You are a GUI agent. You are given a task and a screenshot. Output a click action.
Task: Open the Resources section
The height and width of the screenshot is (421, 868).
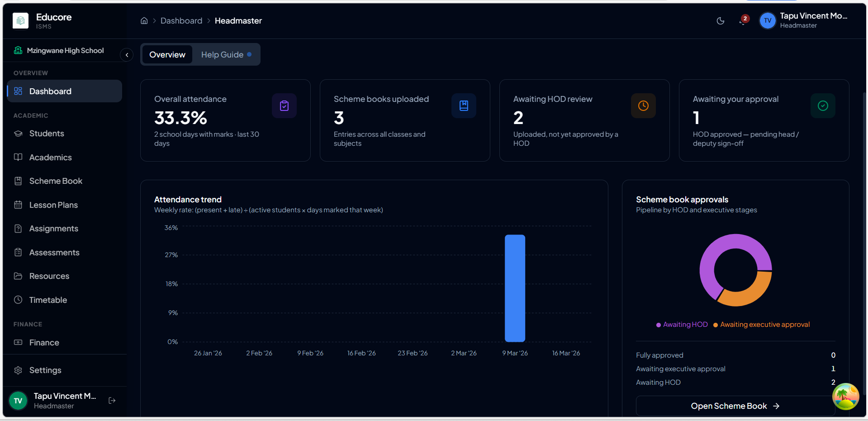(x=65, y=276)
